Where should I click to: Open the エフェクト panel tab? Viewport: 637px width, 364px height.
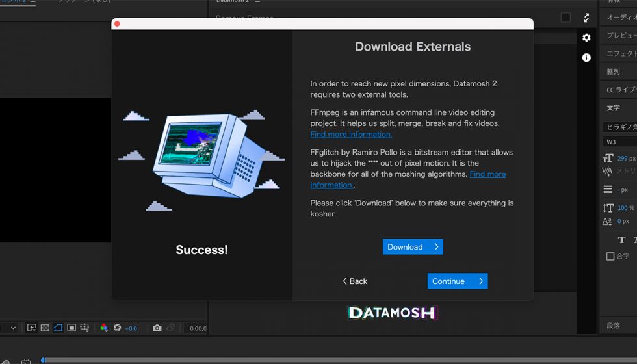621,53
